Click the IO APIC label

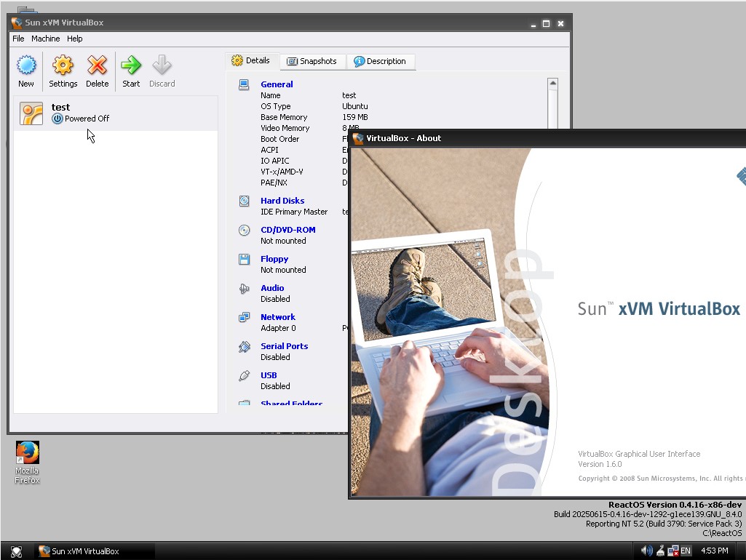pyautogui.click(x=275, y=161)
